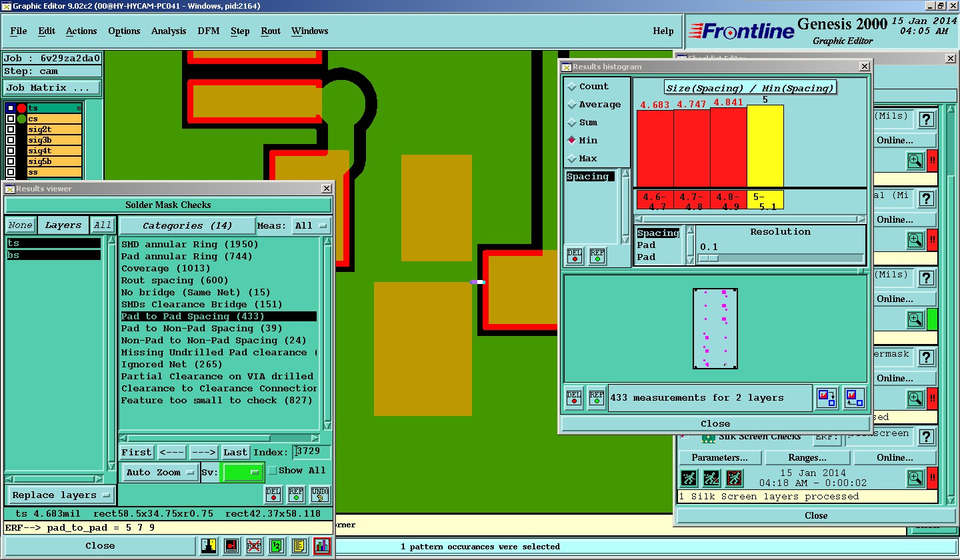
Task: Click the REF icon beside UNDO
Action: 297,494
